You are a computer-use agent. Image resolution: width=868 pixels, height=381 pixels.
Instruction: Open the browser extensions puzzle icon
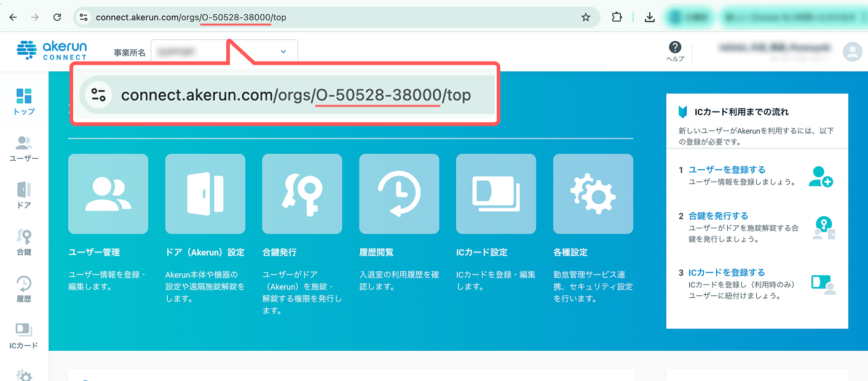pos(617,17)
